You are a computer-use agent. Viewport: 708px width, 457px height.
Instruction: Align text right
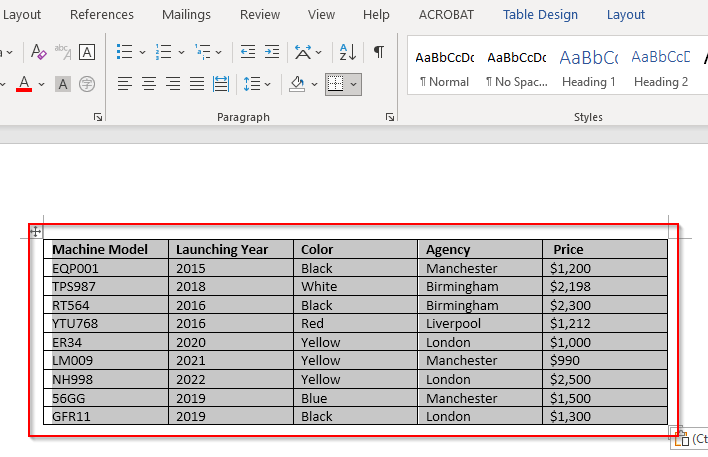click(173, 84)
